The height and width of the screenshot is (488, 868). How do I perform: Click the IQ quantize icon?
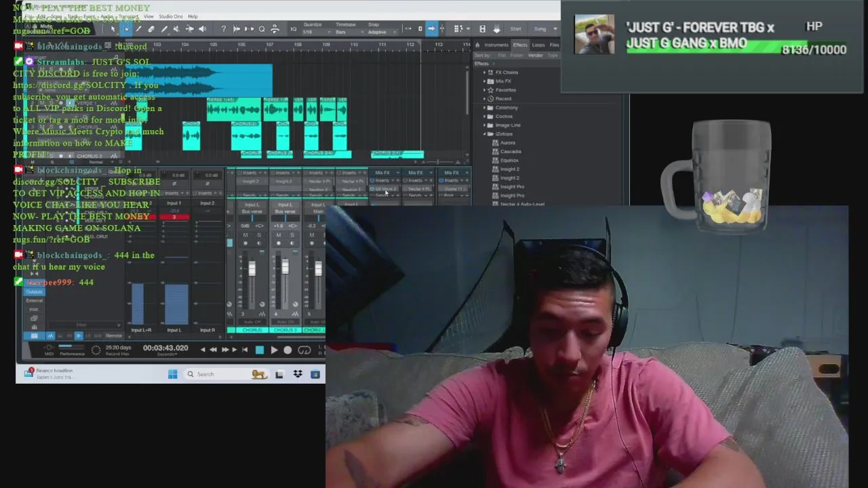coord(294,29)
